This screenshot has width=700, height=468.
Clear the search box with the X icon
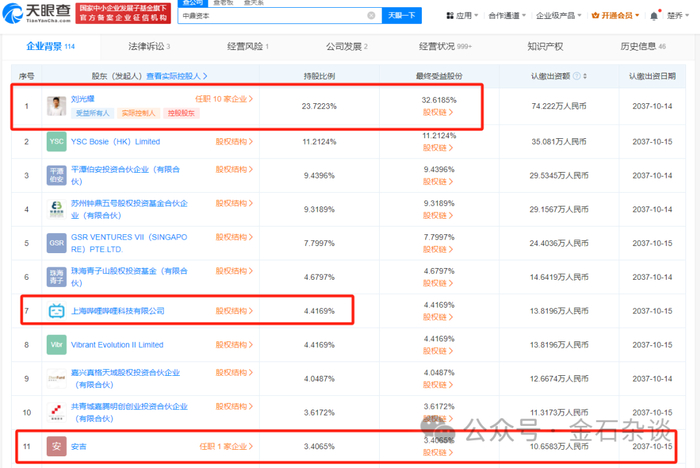[371, 16]
